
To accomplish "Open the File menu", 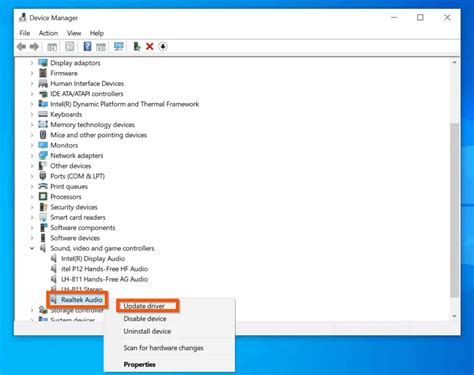I will 25,33.
